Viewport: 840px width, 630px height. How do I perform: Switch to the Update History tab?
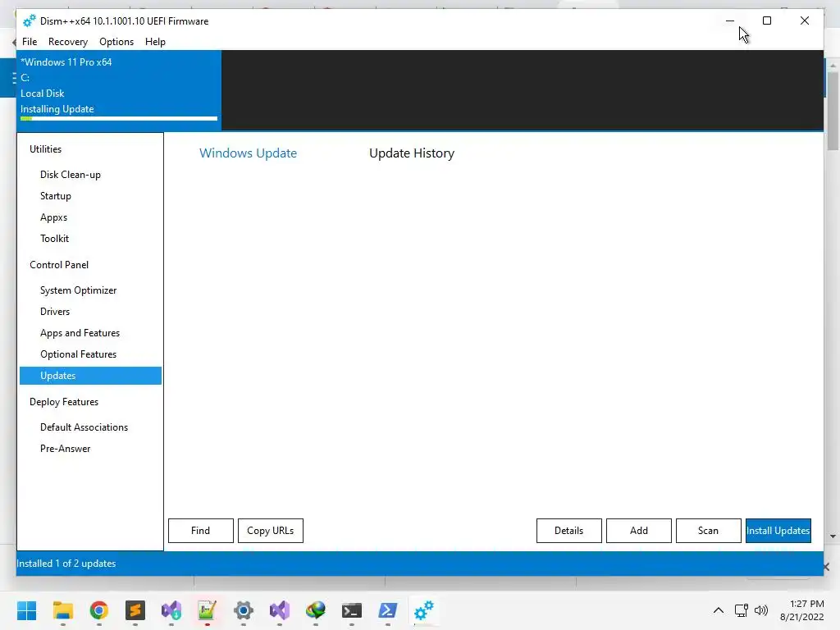[x=412, y=153]
